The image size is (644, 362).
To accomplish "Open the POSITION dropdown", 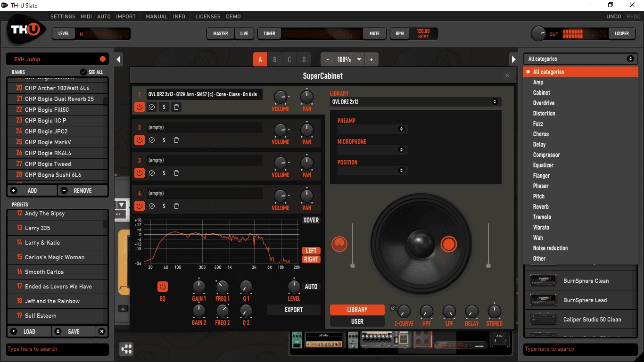I will click(x=372, y=170).
